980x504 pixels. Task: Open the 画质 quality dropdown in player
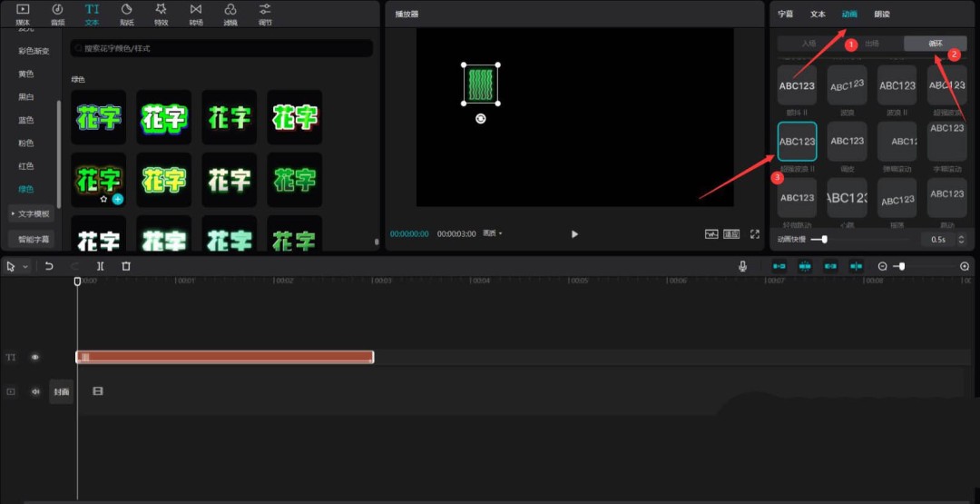[x=493, y=233]
